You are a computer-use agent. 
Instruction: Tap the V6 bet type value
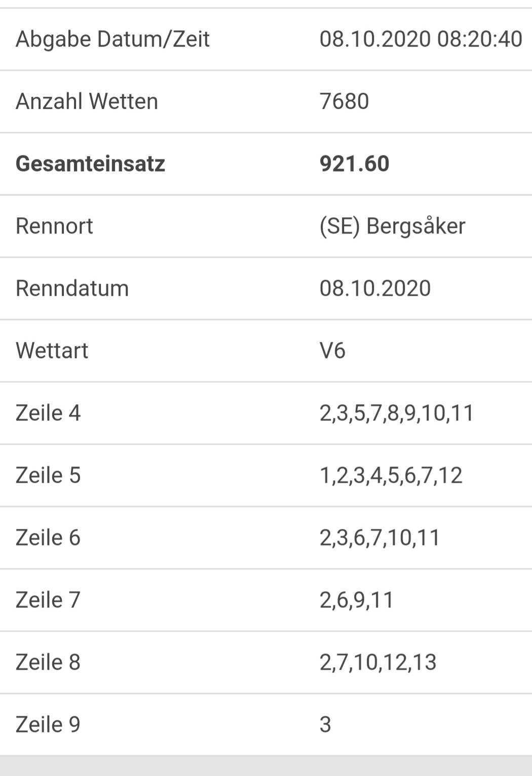click(x=332, y=351)
